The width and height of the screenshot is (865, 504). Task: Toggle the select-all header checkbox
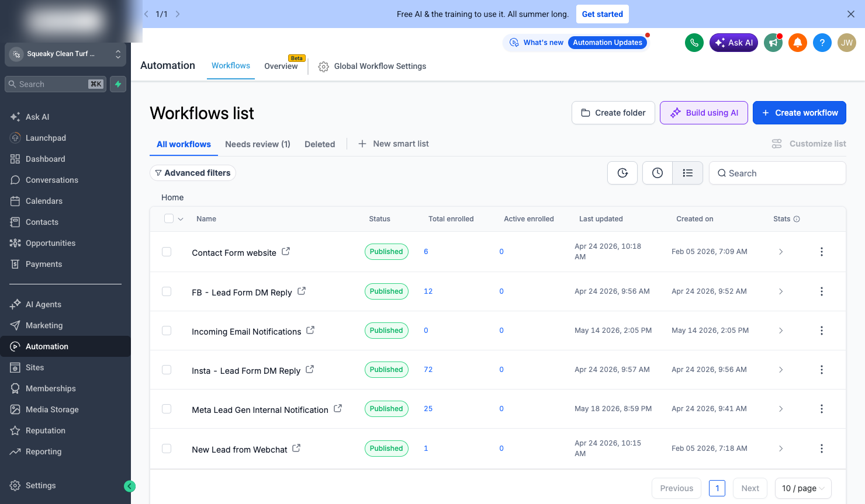click(169, 218)
